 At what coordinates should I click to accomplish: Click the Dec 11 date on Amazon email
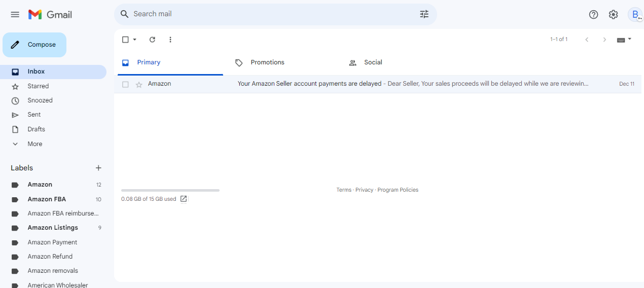coord(627,84)
